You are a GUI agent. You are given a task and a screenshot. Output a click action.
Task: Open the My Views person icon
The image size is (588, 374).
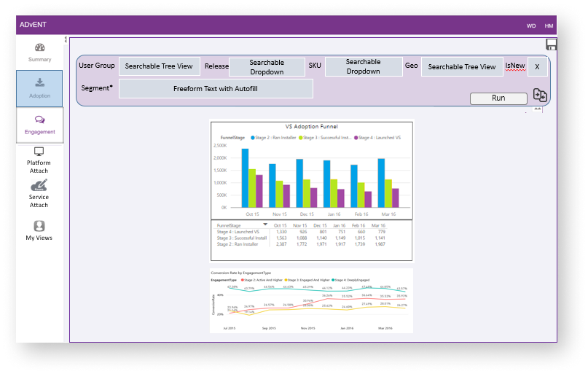[x=39, y=226]
